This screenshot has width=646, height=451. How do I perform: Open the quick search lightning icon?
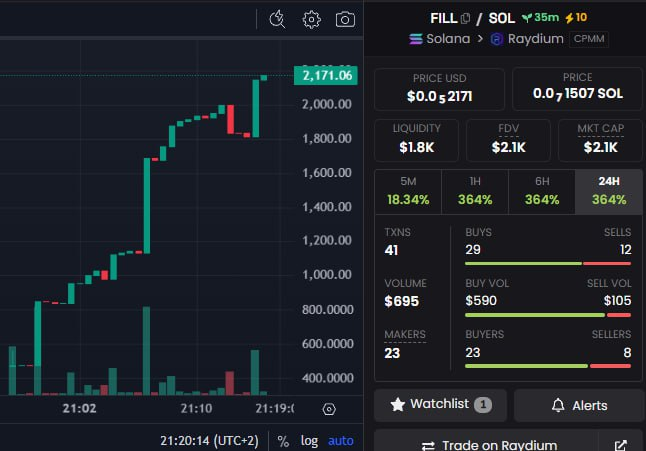coord(277,19)
